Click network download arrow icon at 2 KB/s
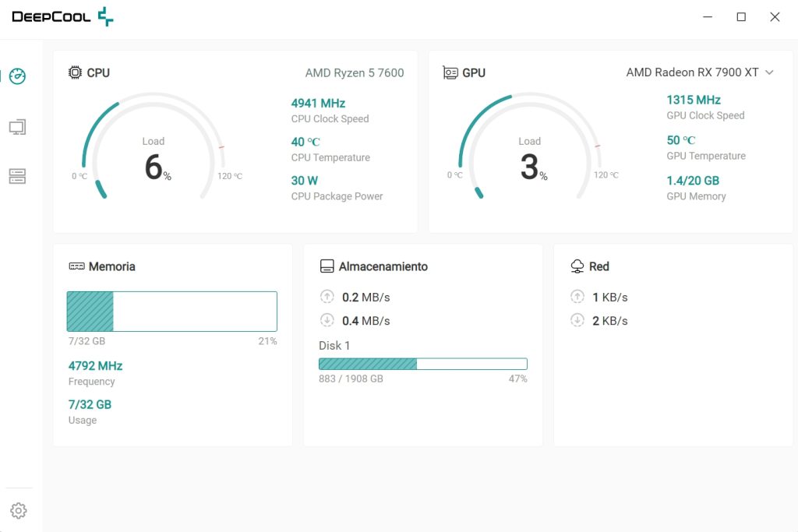 tap(577, 320)
